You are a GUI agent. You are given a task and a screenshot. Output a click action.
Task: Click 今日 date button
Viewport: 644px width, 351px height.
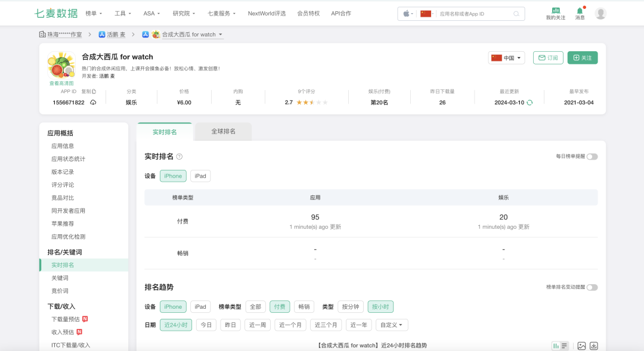click(x=206, y=325)
